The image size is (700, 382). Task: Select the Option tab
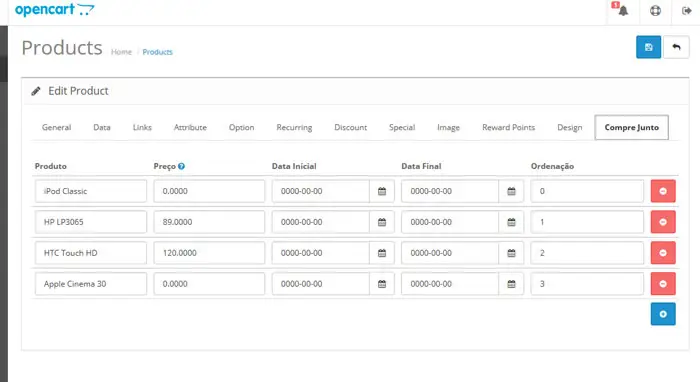[242, 127]
